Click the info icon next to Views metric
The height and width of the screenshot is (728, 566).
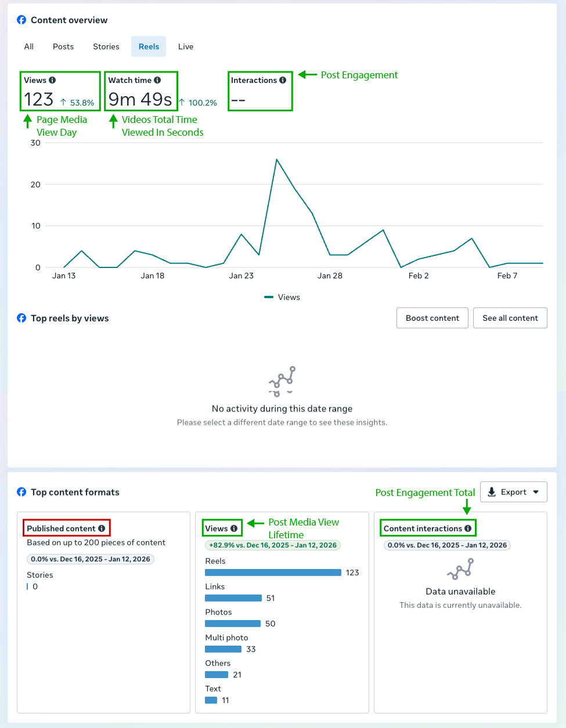click(52, 81)
